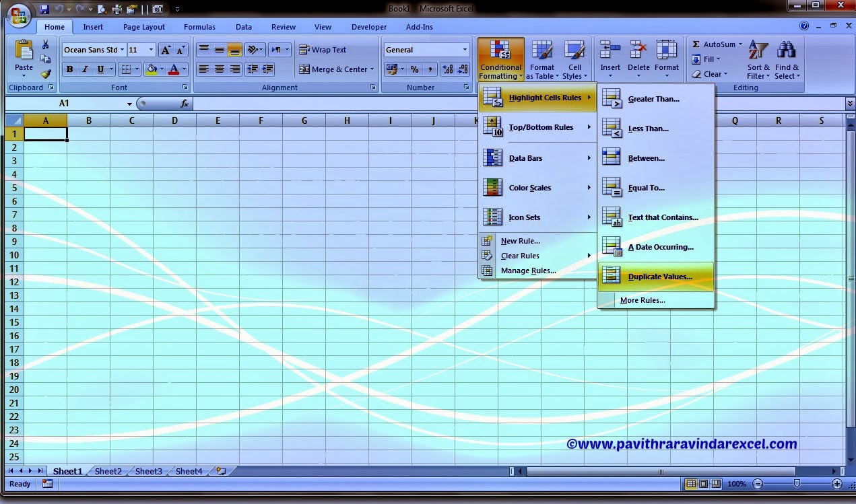Screen dimensions: 856x504
Task: Open Data Bars submenu
Action: (537, 158)
